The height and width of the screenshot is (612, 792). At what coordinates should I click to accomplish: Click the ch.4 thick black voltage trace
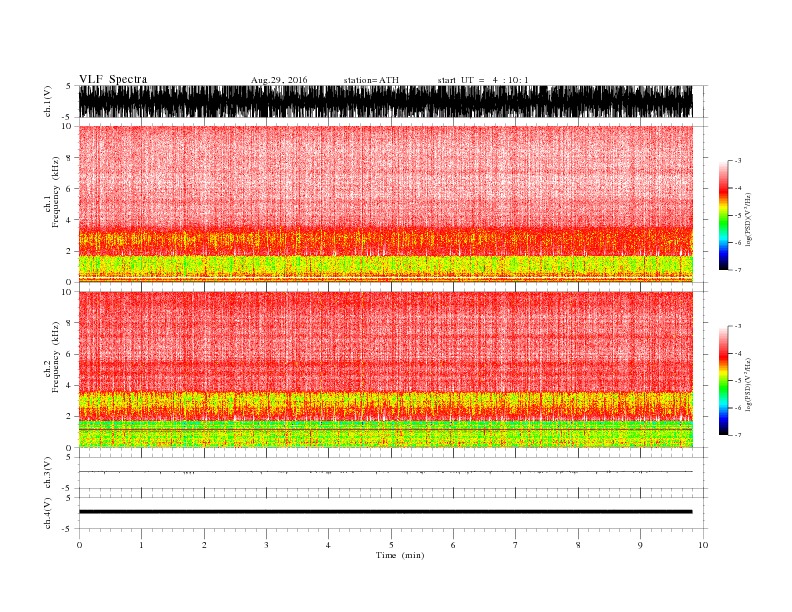385,512
